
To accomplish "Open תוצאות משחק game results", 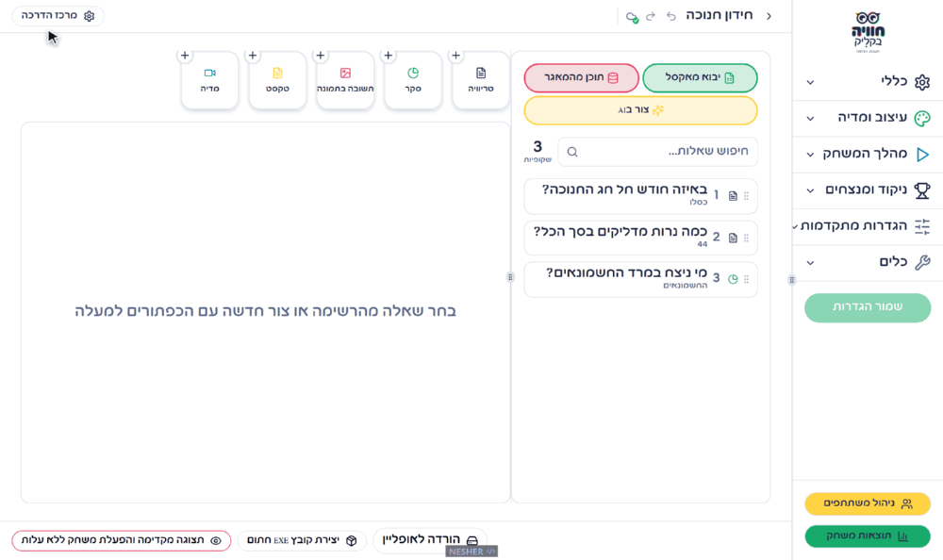I will [868, 535].
